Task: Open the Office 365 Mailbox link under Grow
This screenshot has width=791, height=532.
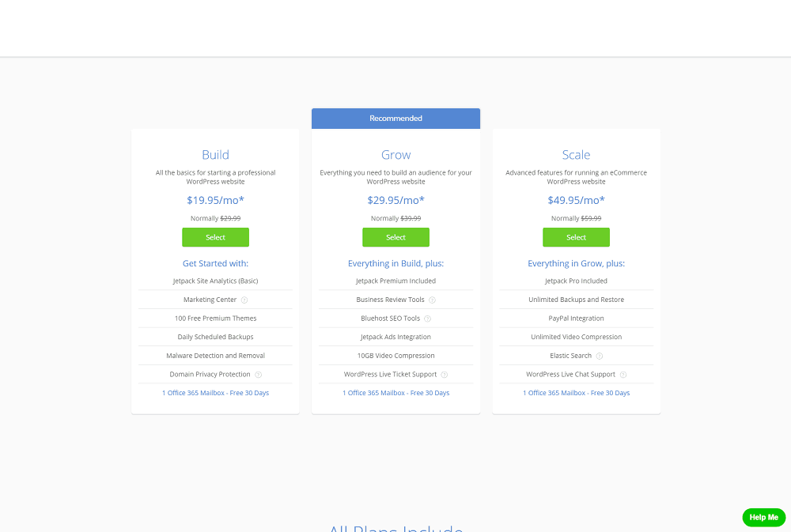Action: (x=396, y=393)
